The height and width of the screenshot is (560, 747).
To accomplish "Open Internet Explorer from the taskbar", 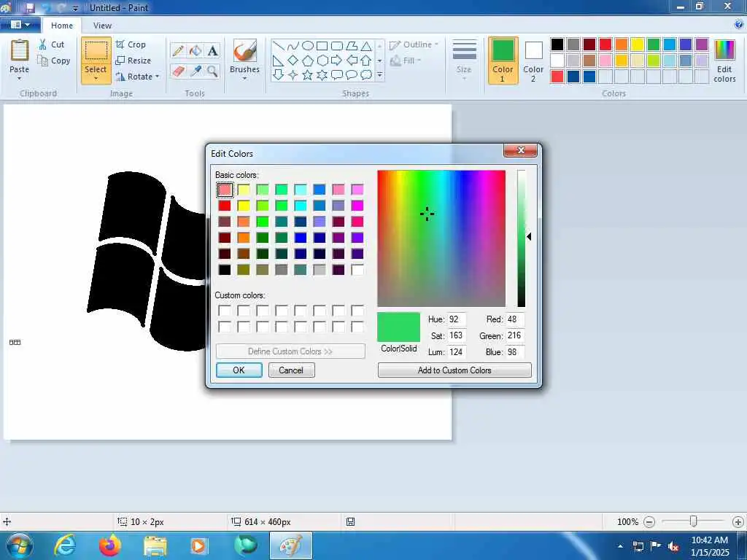I will pyautogui.click(x=65, y=545).
